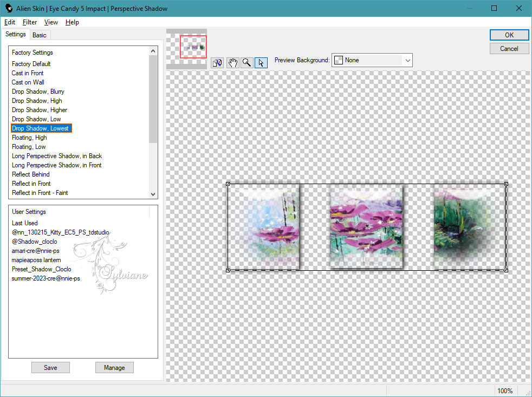Click the Preview Background color swatch
This screenshot has width=532, height=397.
(339, 60)
